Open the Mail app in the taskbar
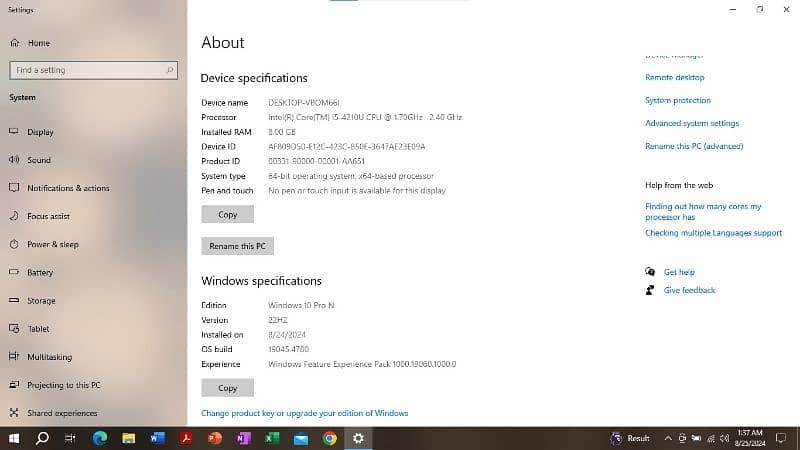The width and height of the screenshot is (800, 450). [x=301, y=438]
